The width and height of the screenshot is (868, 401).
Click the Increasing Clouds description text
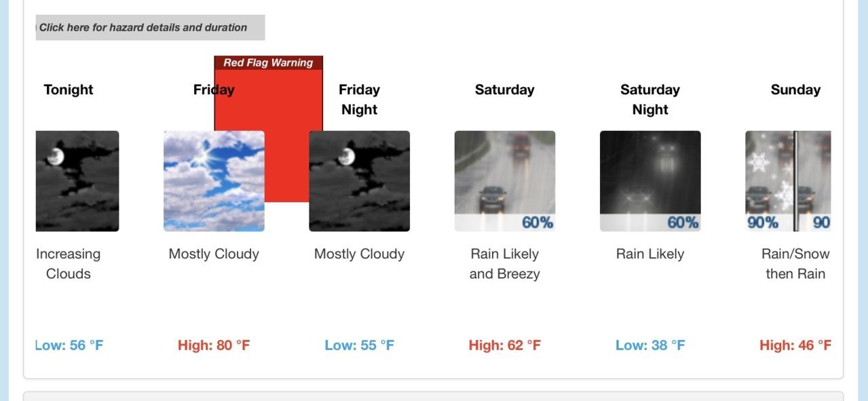coord(69,264)
